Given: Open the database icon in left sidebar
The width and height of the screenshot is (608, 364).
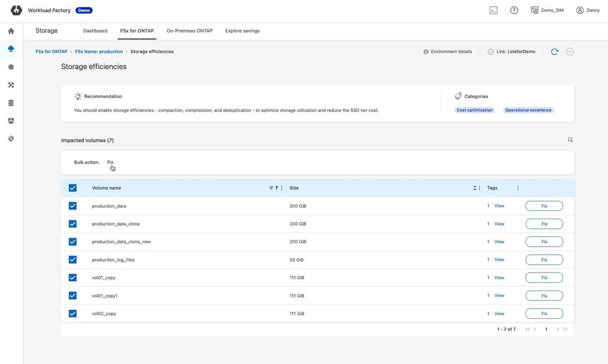Looking at the screenshot, I should coord(11,103).
